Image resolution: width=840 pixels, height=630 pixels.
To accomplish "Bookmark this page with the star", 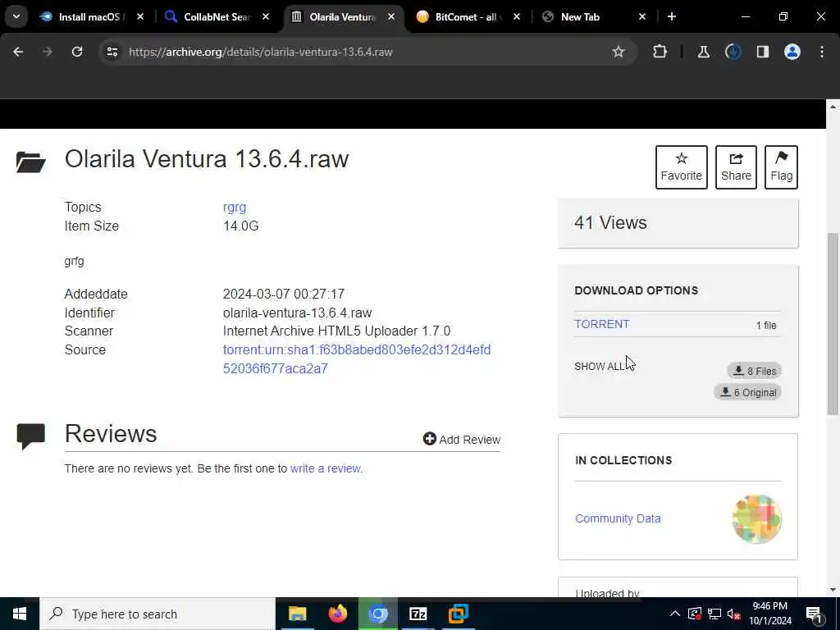I will (x=619, y=52).
